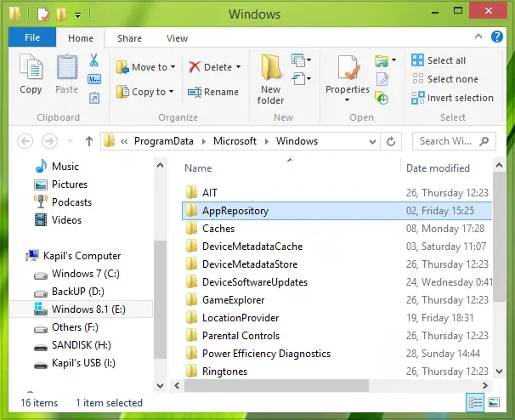Click Invert selection

click(x=452, y=98)
